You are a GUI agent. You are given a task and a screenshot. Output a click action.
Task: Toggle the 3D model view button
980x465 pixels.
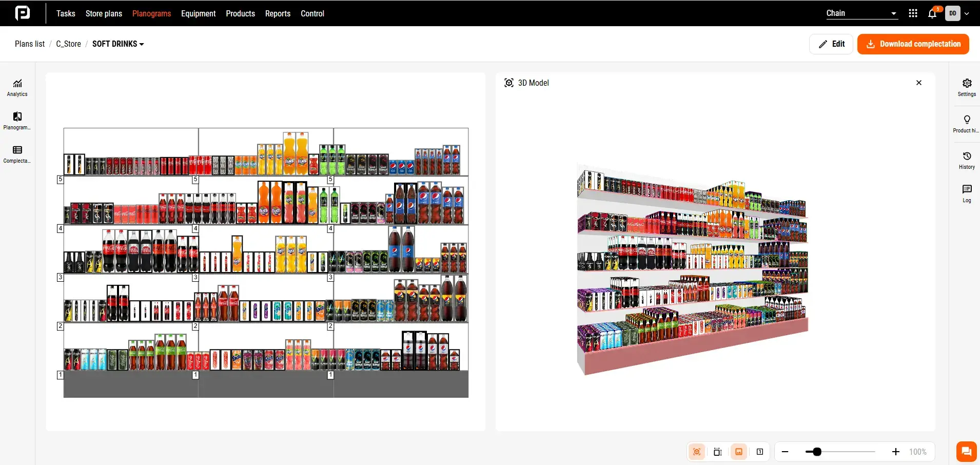[697, 452]
